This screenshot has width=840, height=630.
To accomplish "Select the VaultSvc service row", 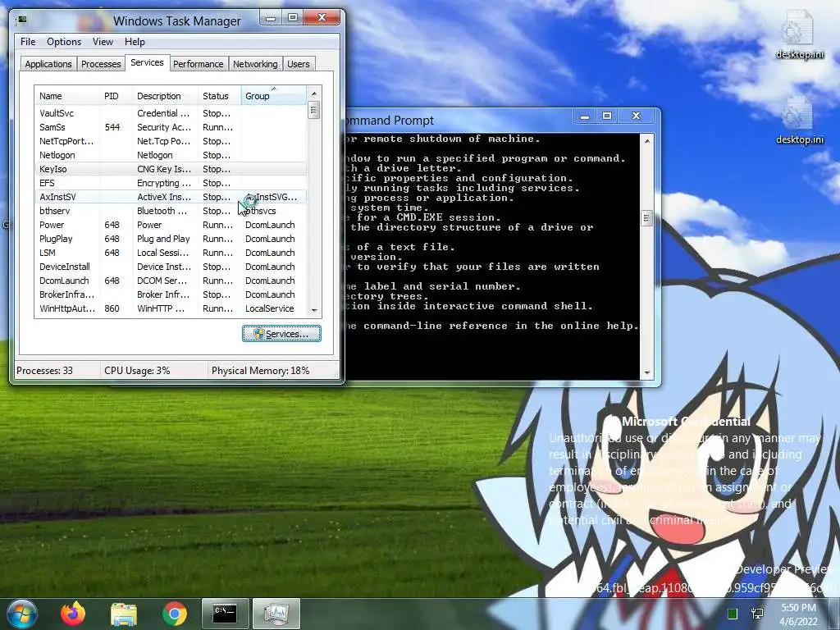I will [171, 113].
